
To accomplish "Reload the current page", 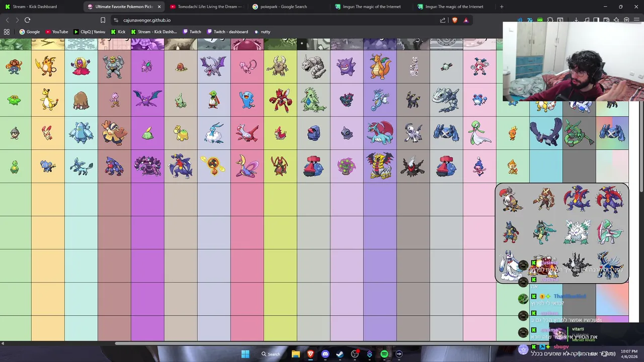I will (27, 20).
